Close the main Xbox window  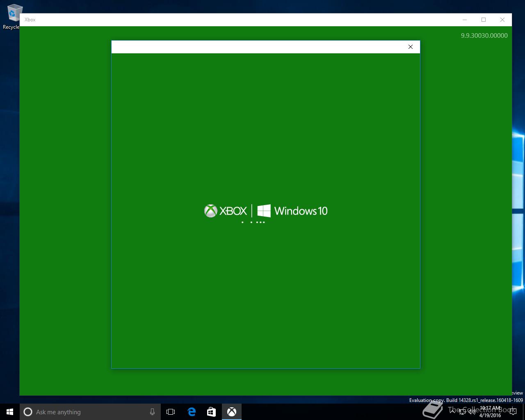[502, 20]
